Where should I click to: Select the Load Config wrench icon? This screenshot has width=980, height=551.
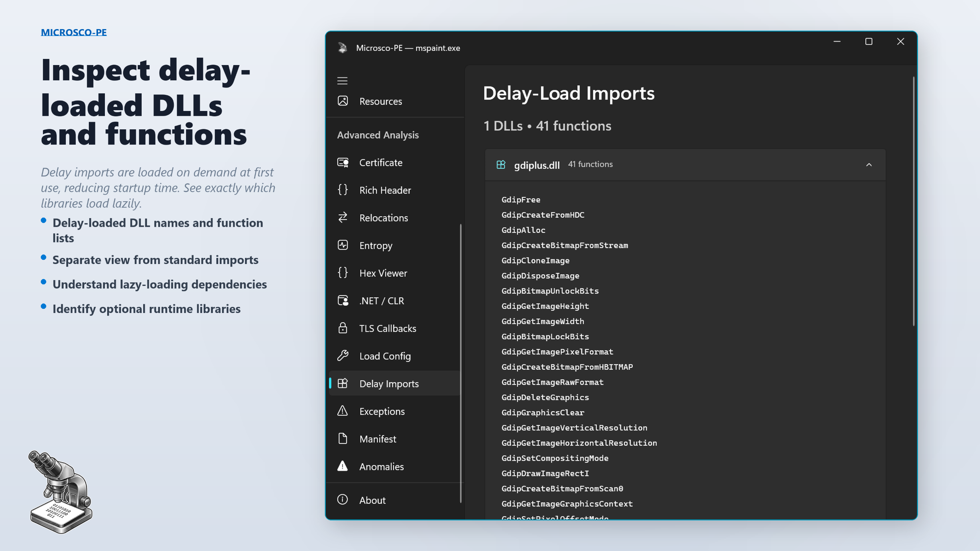click(343, 355)
